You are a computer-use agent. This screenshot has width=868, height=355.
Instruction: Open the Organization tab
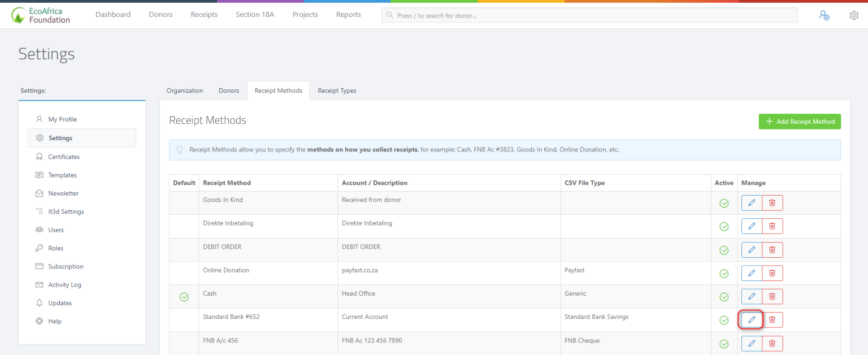(184, 90)
